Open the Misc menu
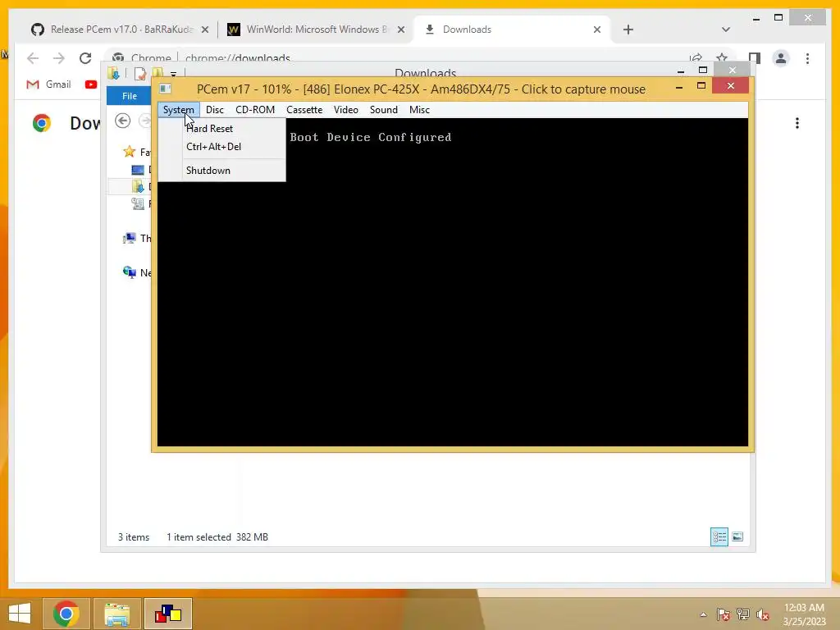The height and width of the screenshot is (630, 840). click(x=419, y=110)
